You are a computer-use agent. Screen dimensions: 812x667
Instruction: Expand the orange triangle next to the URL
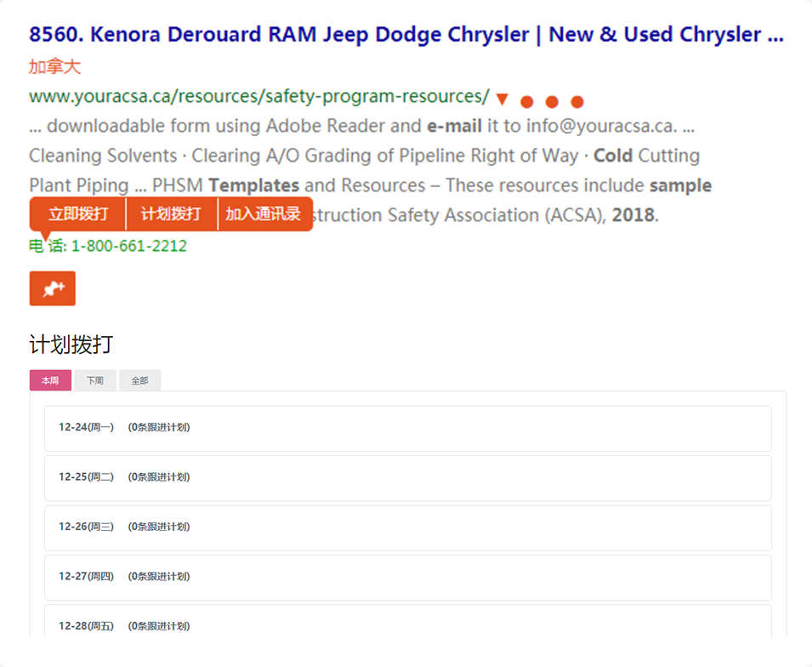pyautogui.click(x=502, y=99)
